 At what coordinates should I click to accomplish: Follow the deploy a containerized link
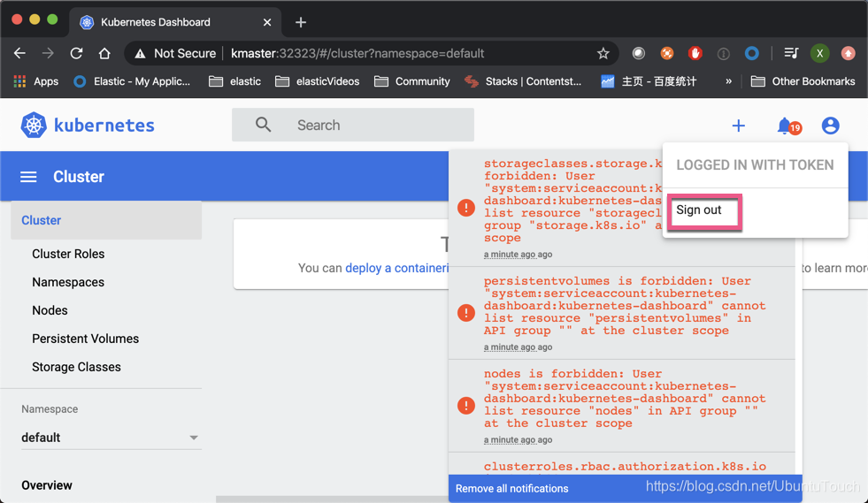tap(397, 269)
